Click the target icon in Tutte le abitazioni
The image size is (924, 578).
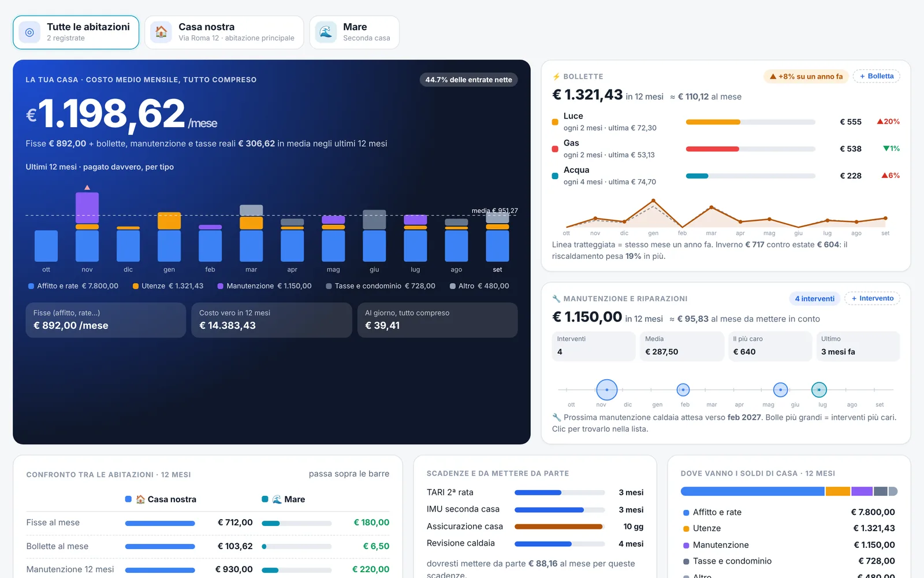29,32
